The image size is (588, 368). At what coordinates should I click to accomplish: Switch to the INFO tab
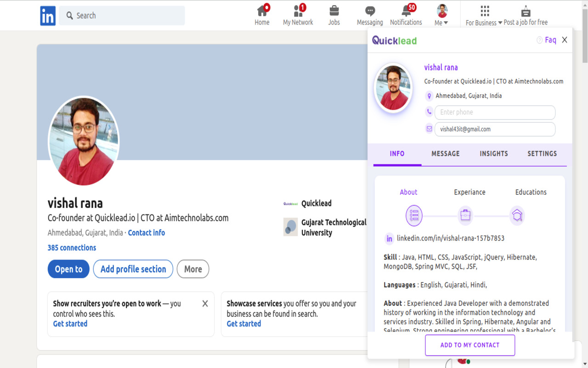(x=397, y=154)
